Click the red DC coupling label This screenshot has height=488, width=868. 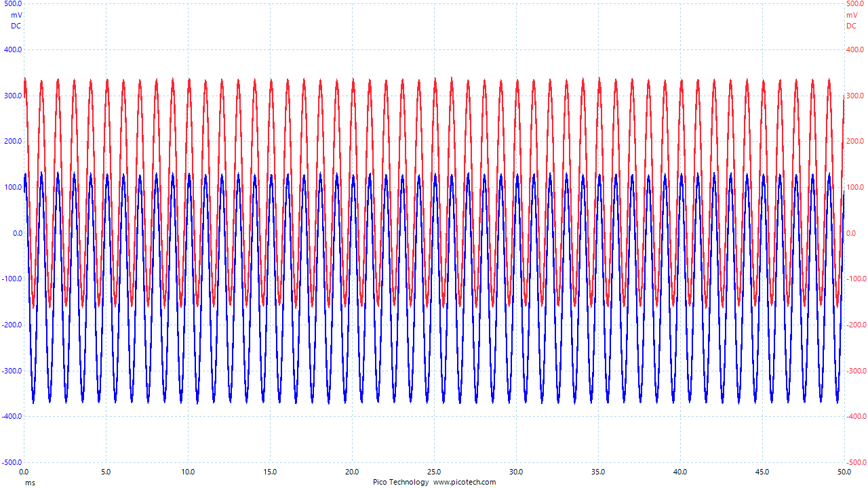click(852, 26)
